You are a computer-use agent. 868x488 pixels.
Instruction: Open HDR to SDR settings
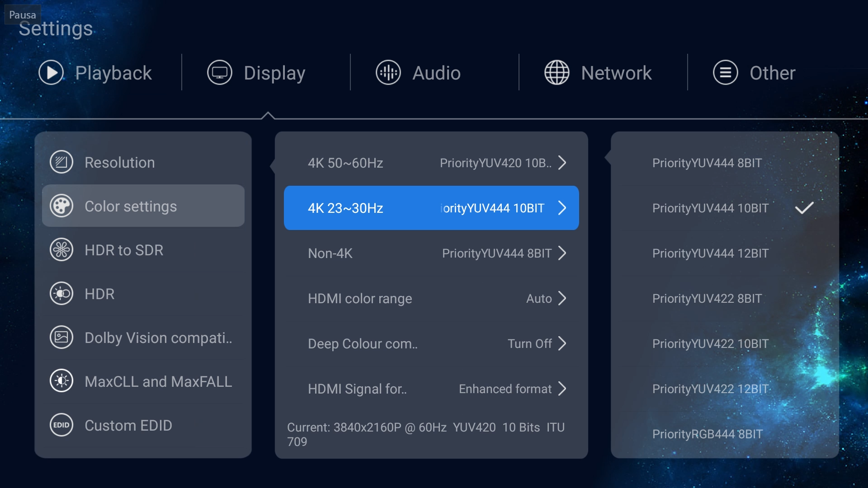point(143,250)
